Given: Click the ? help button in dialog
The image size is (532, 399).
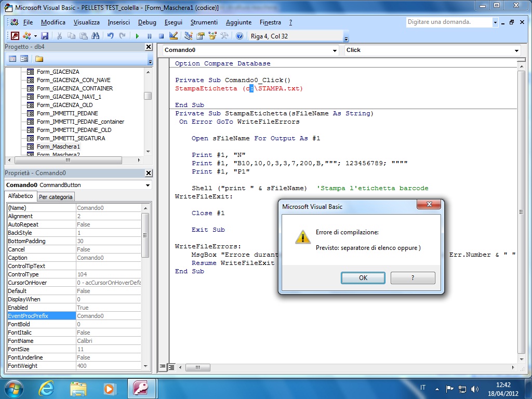Looking at the screenshot, I should point(413,278).
